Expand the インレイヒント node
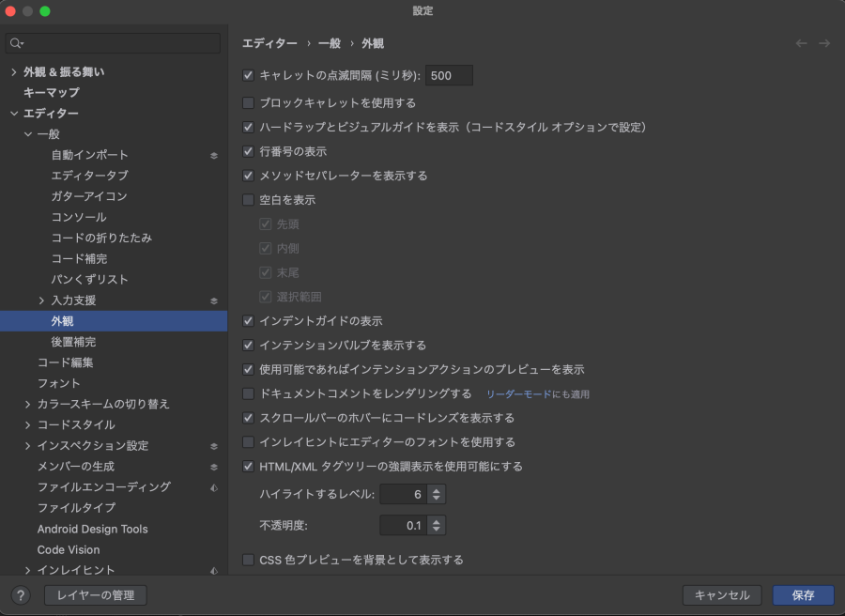The height and width of the screenshot is (616, 845). point(28,570)
